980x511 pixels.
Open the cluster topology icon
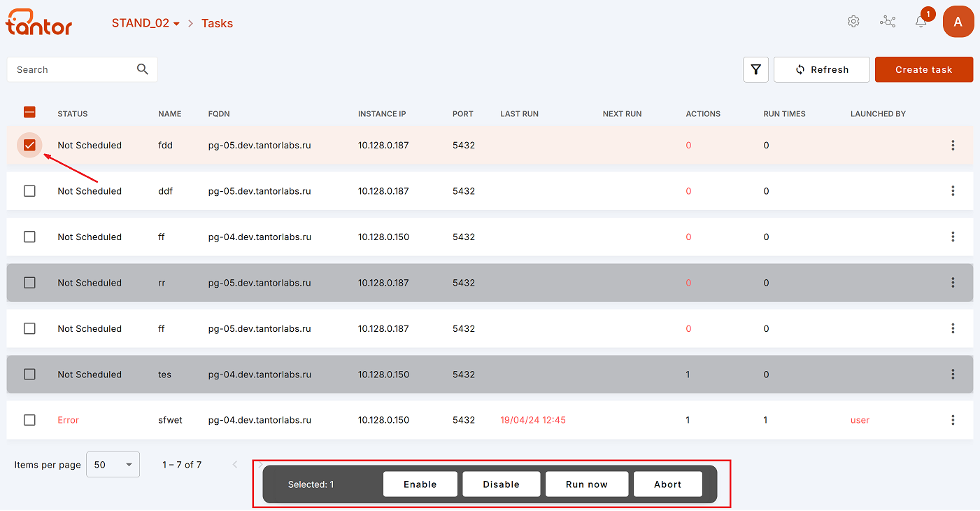(888, 22)
